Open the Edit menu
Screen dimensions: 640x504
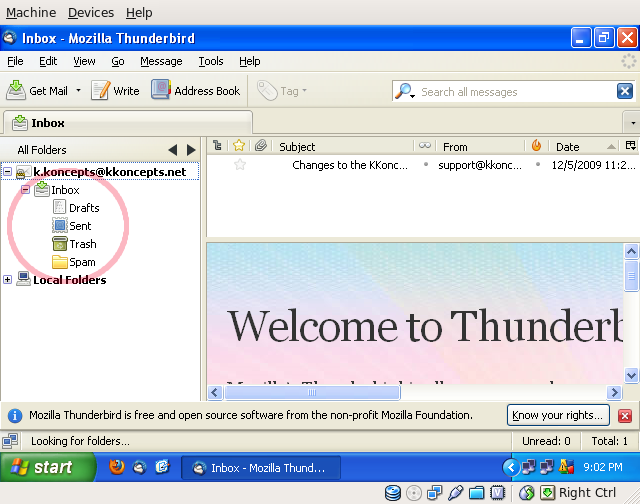click(48, 61)
